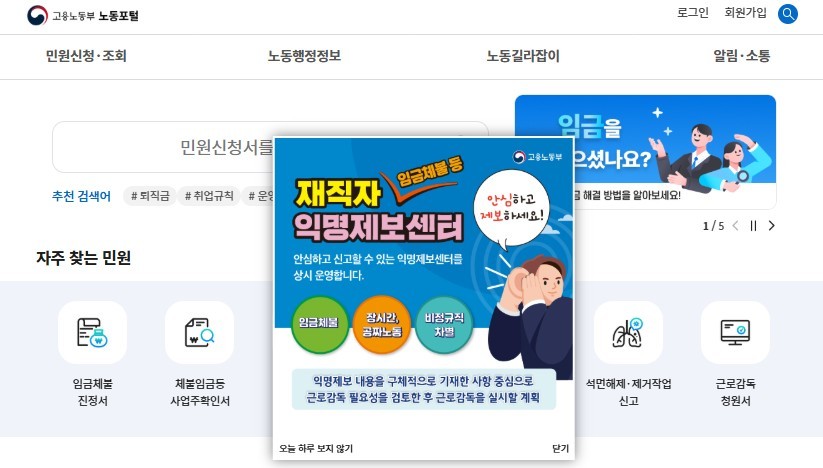Open the search magnifier icon
Image resolution: width=823 pixels, height=468 pixels.
(x=787, y=14)
